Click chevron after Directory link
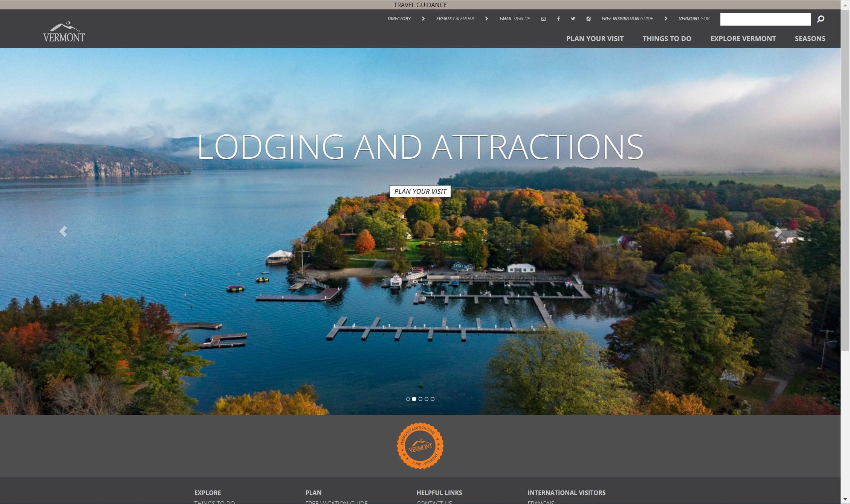 pos(423,19)
